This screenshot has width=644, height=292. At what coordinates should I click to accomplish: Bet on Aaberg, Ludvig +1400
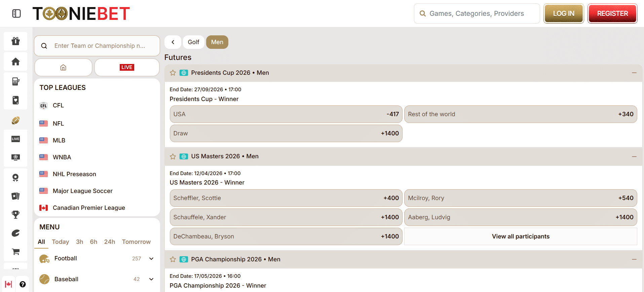coord(521,217)
